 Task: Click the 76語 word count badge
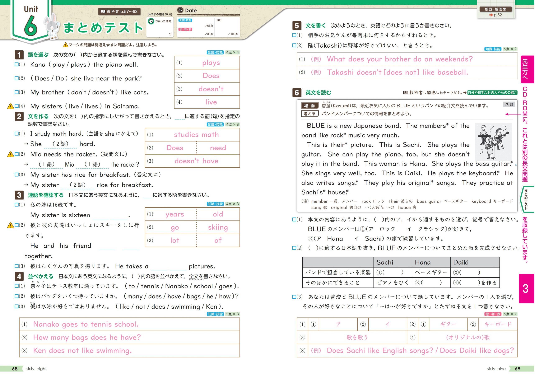(509, 104)
